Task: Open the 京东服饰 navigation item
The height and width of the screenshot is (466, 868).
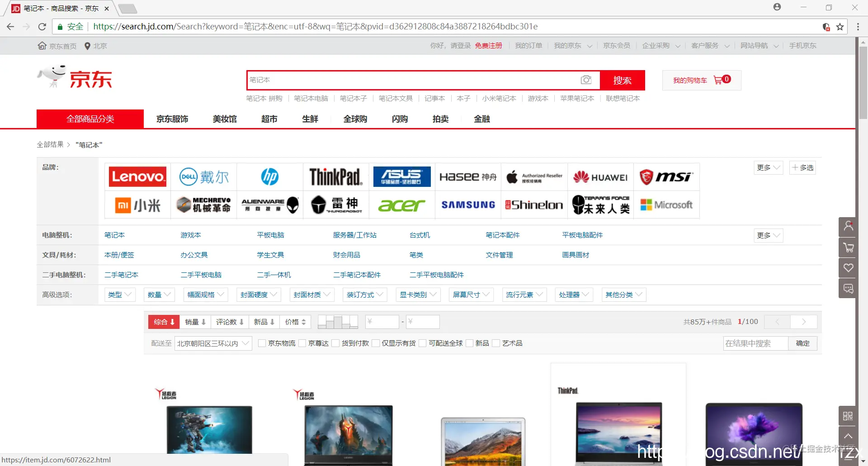Action: (x=172, y=119)
